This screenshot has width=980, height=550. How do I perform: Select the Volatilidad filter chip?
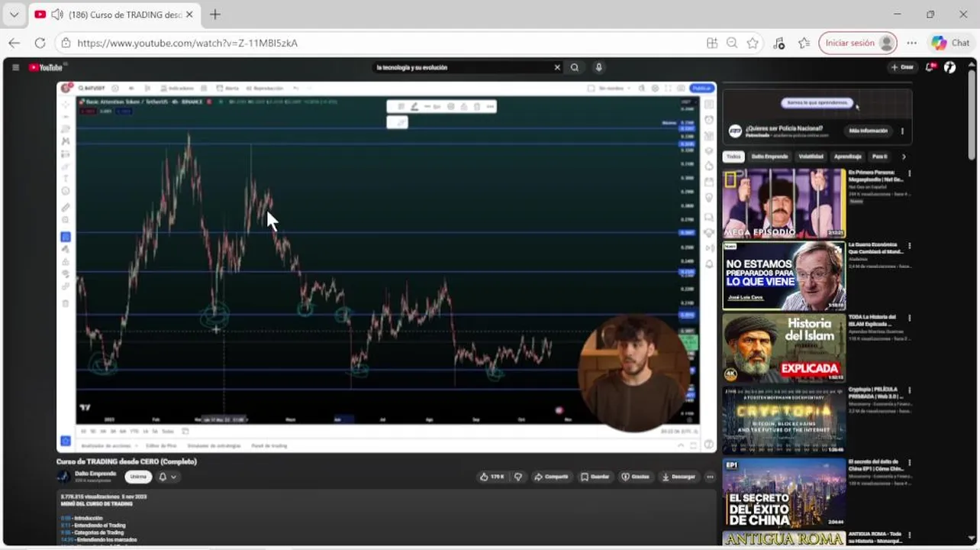pyautogui.click(x=811, y=157)
